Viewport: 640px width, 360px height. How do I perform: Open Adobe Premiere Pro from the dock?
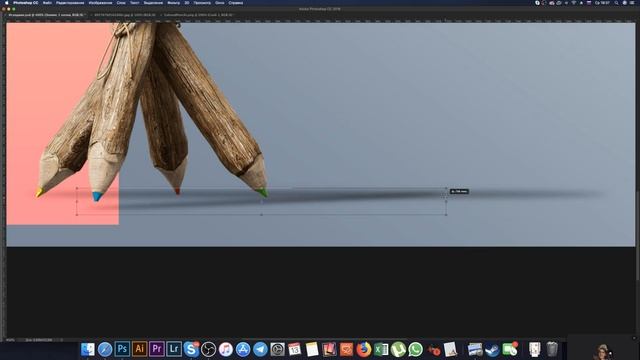tap(157, 349)
